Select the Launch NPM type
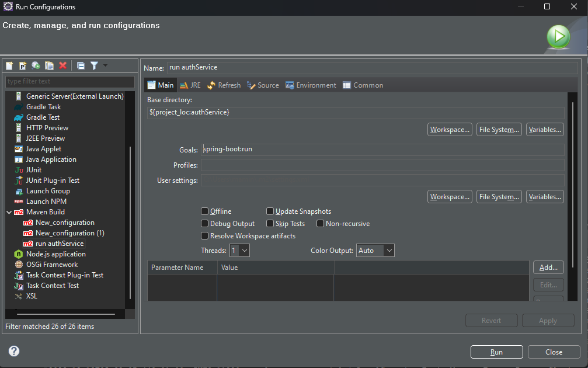This screenshot has height=368, width=588. pos(46,202)
